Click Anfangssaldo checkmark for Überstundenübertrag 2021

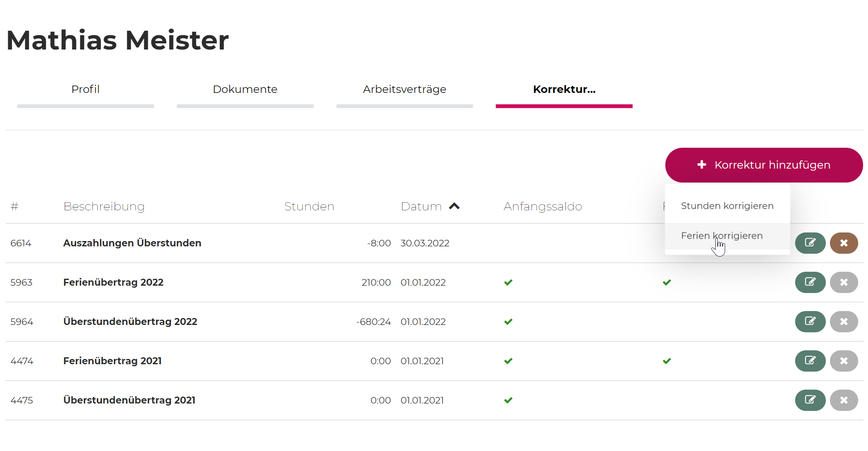click(508, 400)
